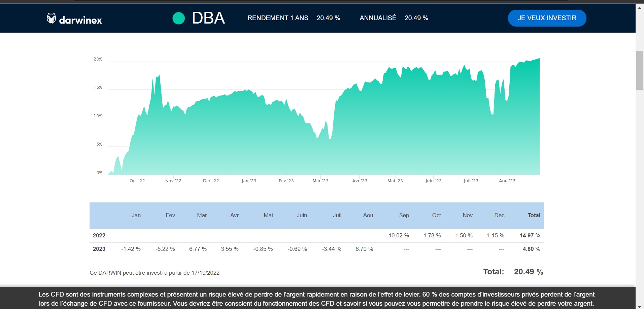Click the 14.97 % total for 2022
Image resolution: width=644 pixels, height=309 pixels.
click(530, 236)
